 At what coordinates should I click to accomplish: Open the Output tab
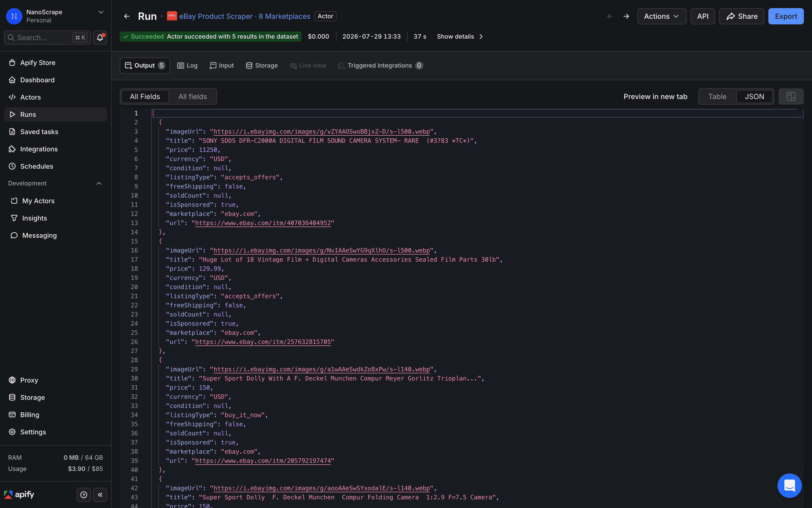[x=145, y=66]
